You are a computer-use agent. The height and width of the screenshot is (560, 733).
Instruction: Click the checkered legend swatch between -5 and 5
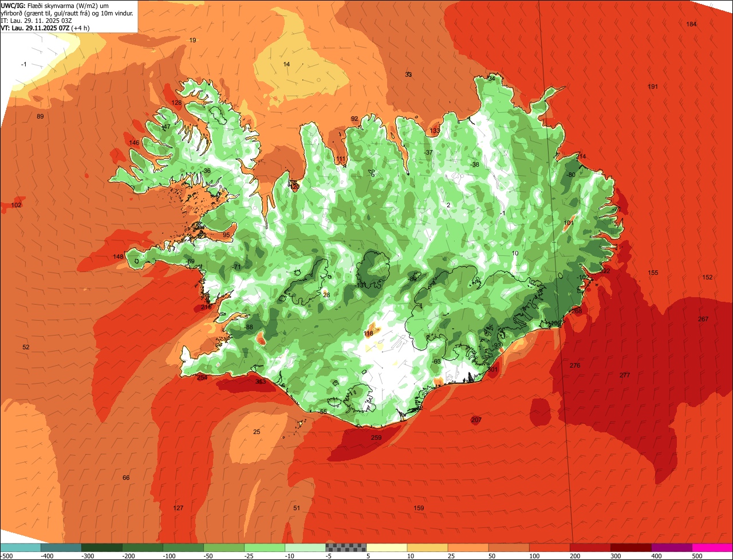345,547
